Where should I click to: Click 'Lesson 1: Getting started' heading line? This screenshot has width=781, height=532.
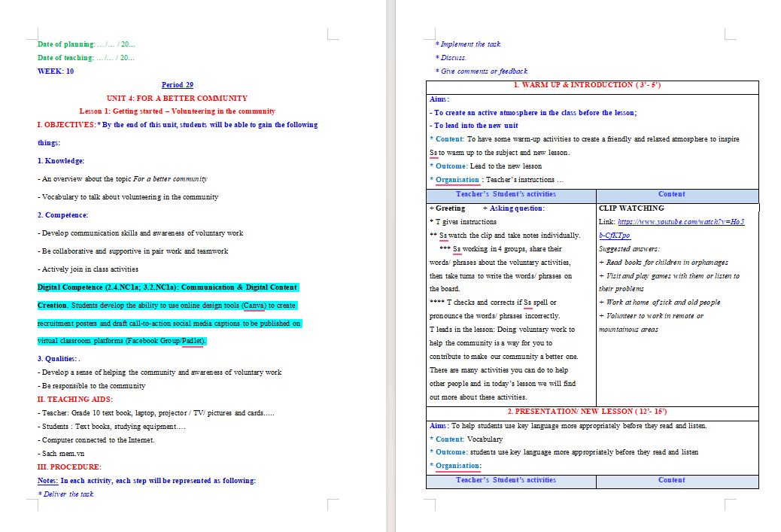[178, 111]
